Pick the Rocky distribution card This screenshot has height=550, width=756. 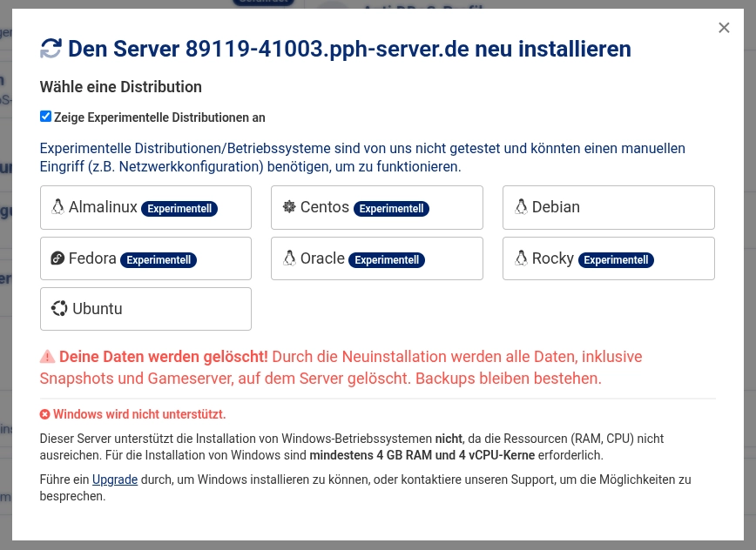609,258
